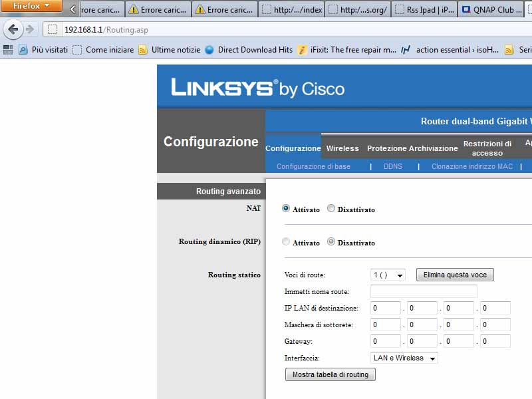Click the Elimina questa voce button
Image resolution: width=532 pixels, height=399 pixels.
(455, 275)
